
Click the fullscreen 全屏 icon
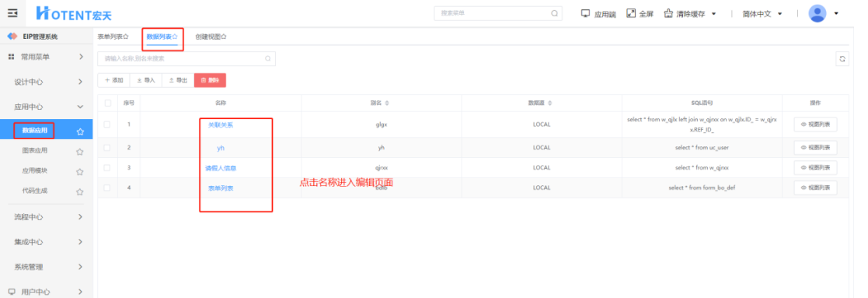click(630, 13)
